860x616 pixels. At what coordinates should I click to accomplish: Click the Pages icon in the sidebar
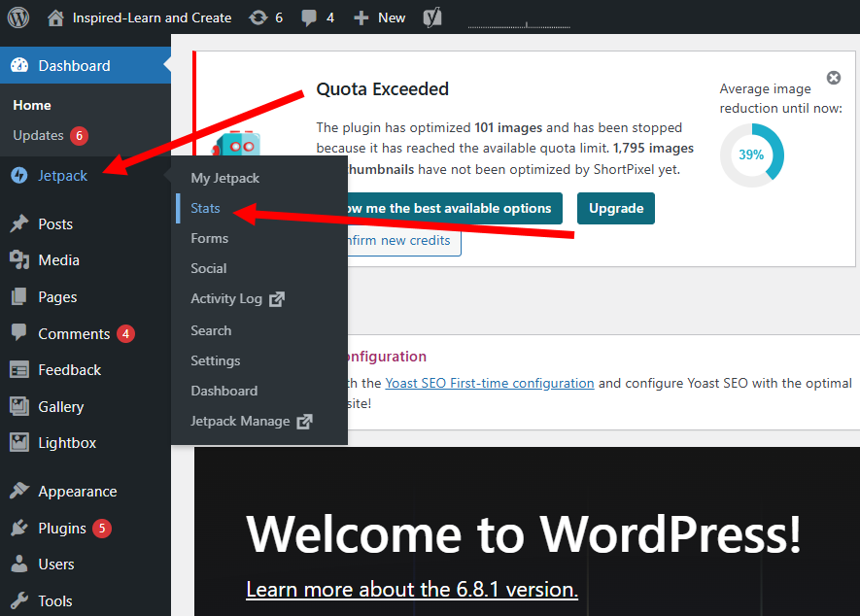[x=19, y=296]
